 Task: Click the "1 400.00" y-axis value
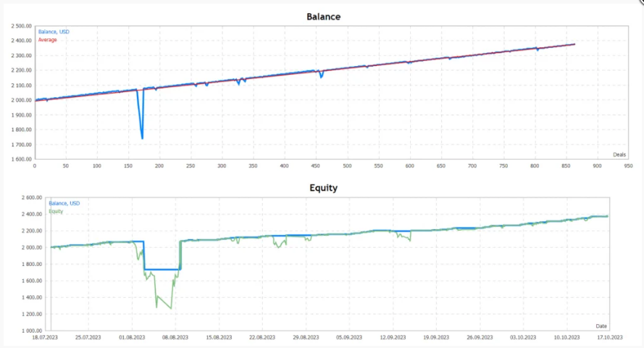32,297
